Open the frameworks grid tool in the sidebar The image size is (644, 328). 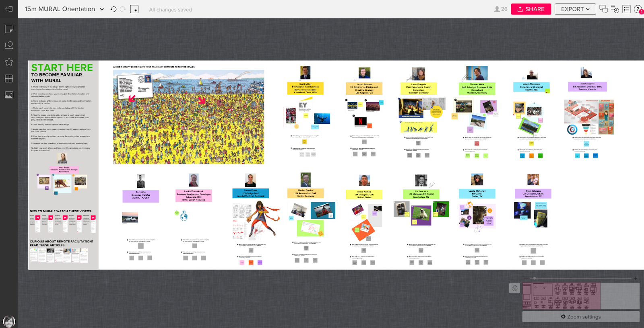[x=9, y=78]
